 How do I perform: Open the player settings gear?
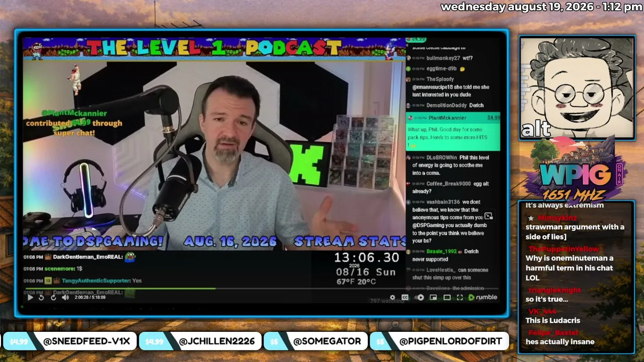pos(393,298)
